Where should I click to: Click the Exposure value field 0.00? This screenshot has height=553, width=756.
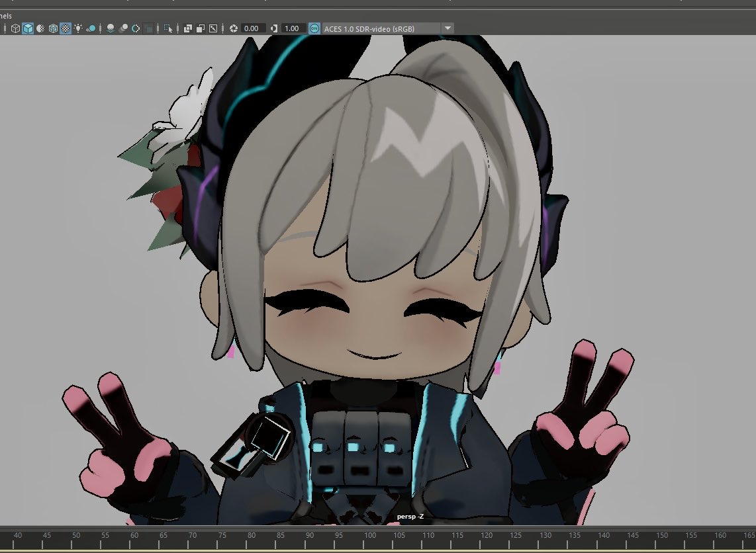253,28
